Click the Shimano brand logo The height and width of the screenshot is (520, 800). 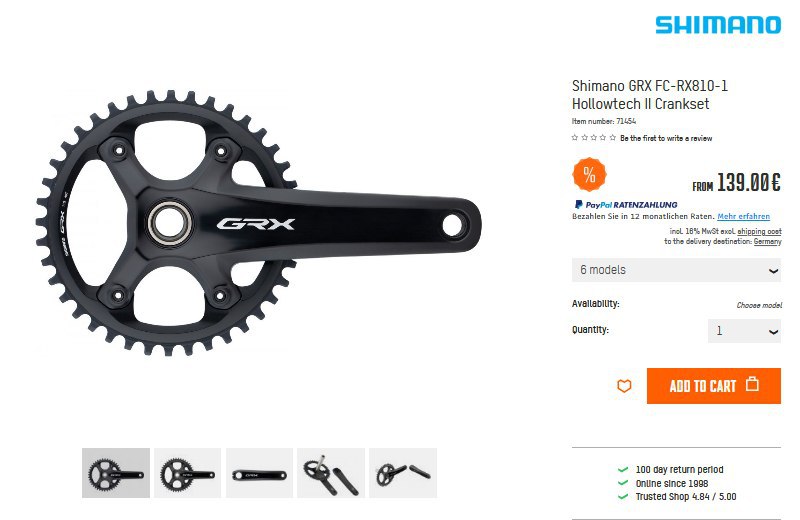coord(718,24)
